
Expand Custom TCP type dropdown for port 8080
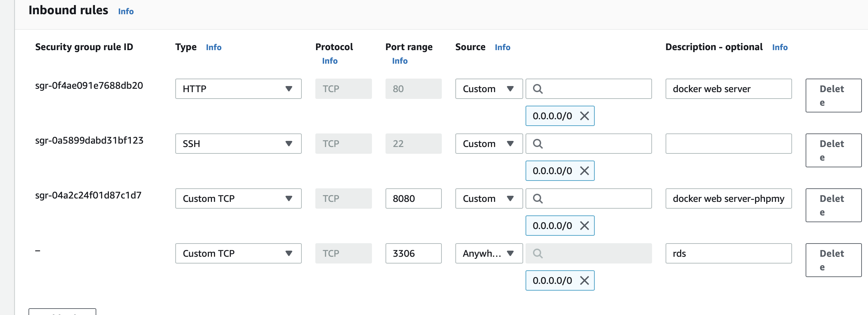[x=238, y=198]
